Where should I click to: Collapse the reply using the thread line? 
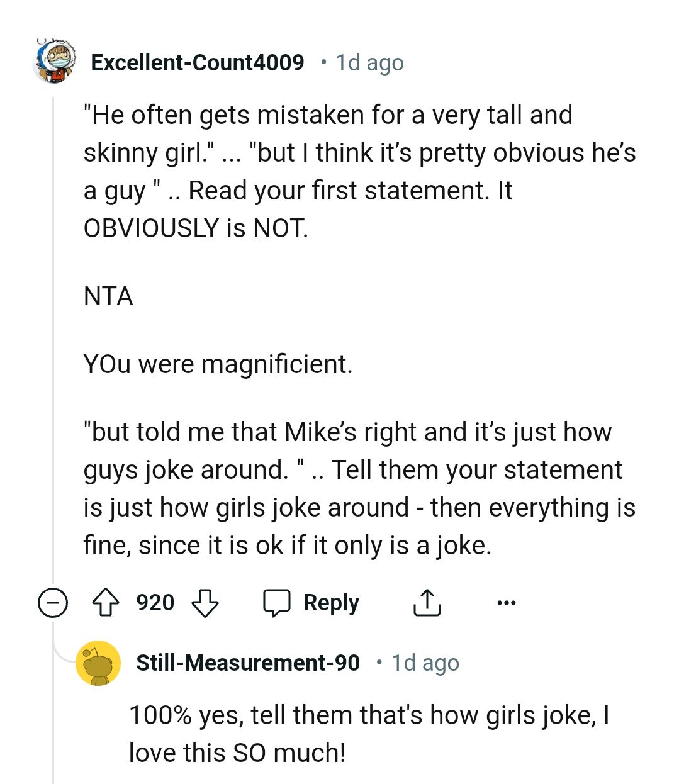(x=52, y=724)
